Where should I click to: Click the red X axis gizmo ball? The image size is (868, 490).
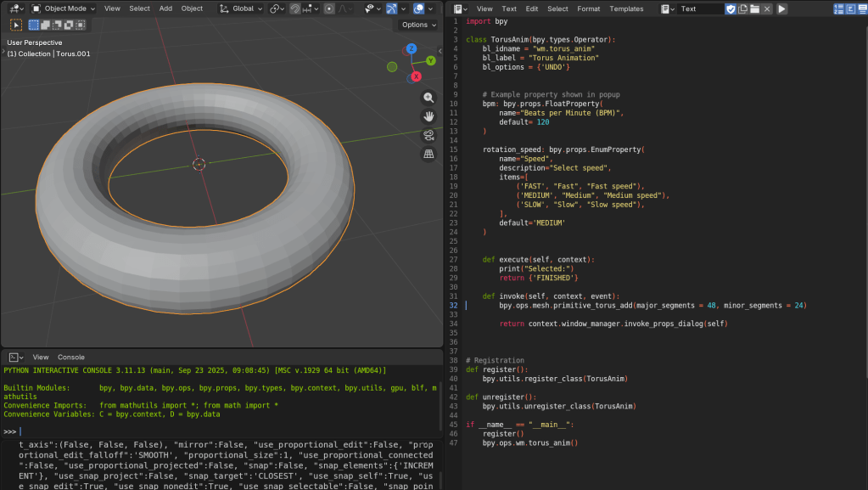tap(416, 76)
